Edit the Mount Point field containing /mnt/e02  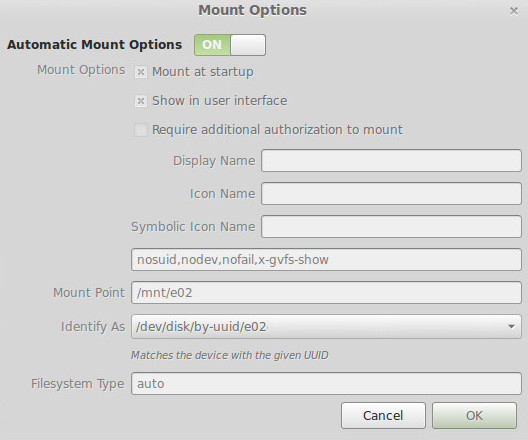coord(326,293)
